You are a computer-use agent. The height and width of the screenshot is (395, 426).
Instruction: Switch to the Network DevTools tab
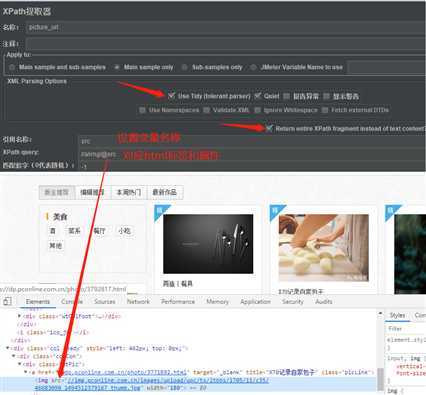click(x=138, y=302)
